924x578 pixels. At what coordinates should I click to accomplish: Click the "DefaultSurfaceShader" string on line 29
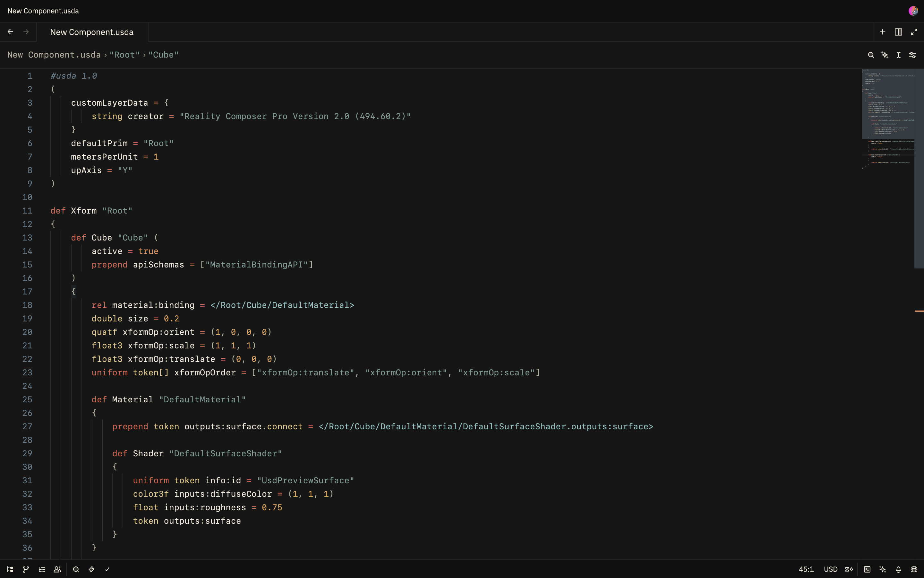tap(226, 453)
